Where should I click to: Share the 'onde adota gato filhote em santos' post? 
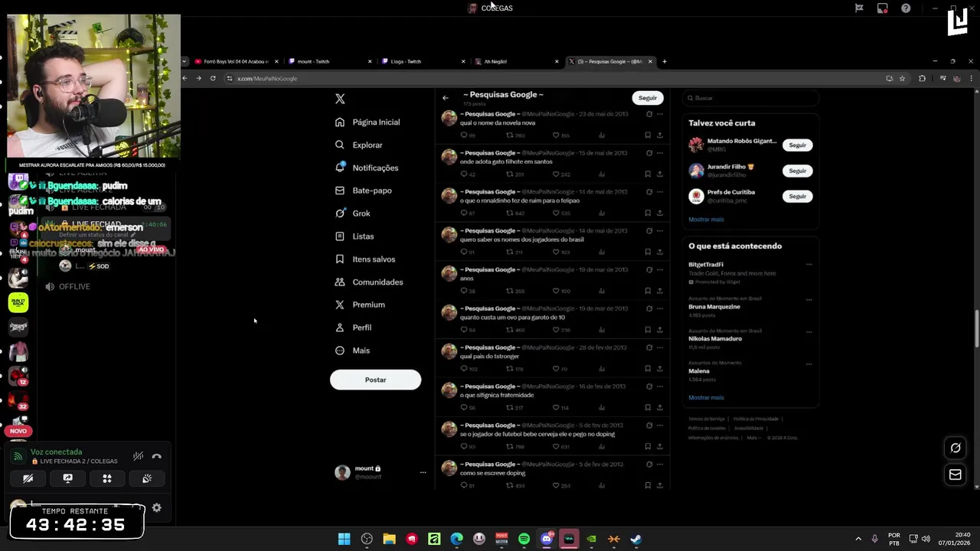[x=659, y=174]
